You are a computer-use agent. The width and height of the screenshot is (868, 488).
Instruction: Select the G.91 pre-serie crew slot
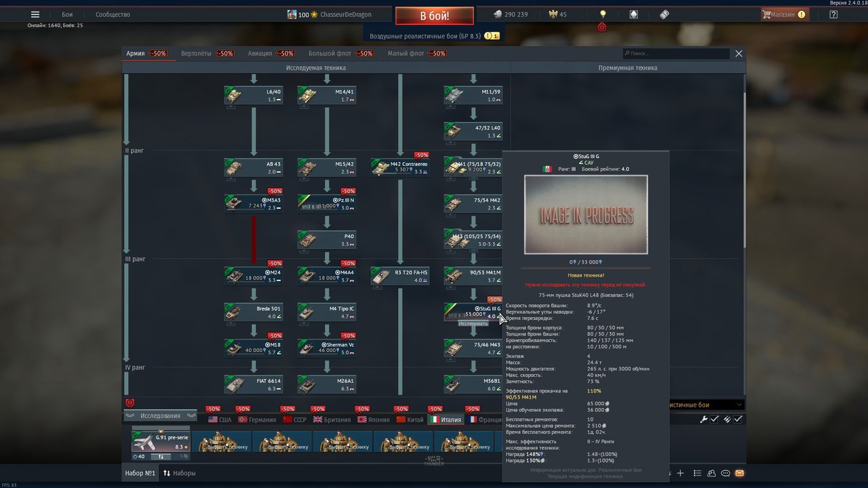[161, 443]
